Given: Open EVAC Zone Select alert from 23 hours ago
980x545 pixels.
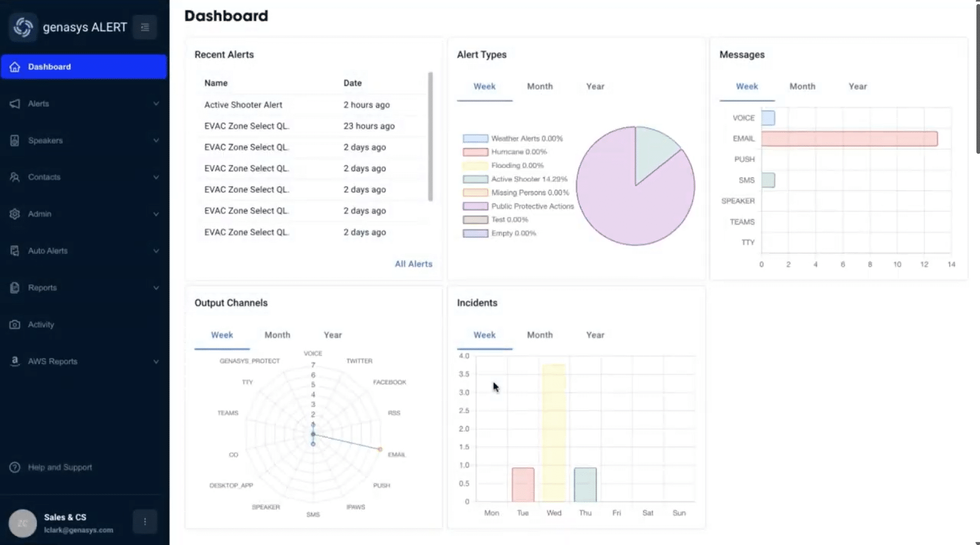Looking at the screenshot, I should [312, 126].
